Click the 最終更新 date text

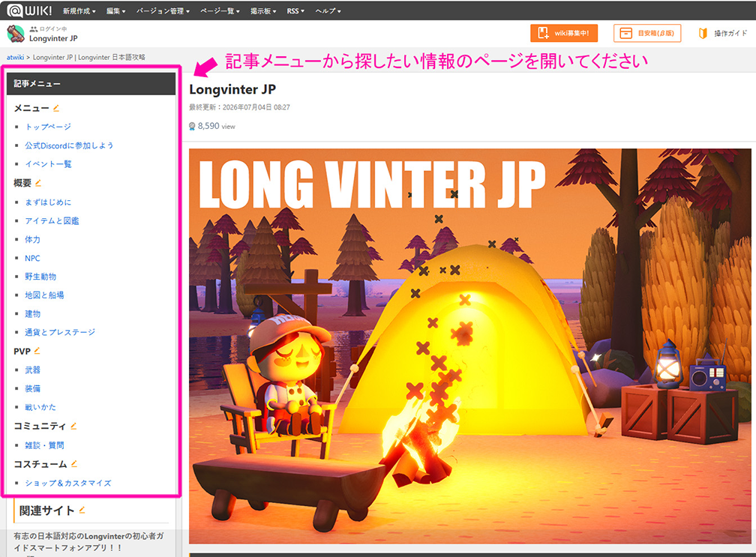point(239,107)
